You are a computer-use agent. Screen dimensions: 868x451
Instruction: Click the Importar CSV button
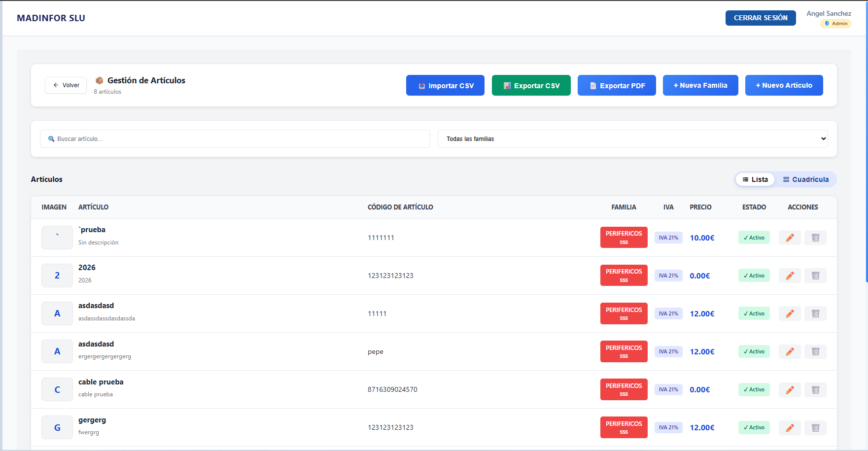tap(445, 85)
